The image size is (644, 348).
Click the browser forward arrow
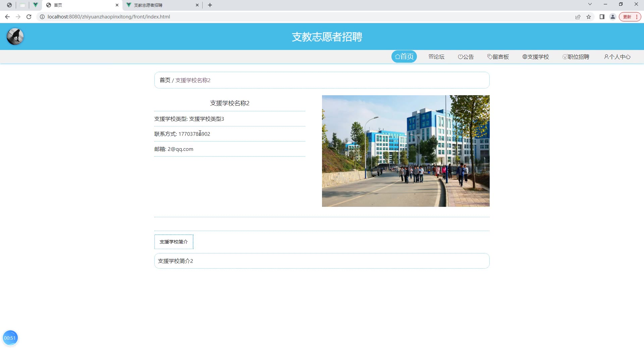coord(18,17)
